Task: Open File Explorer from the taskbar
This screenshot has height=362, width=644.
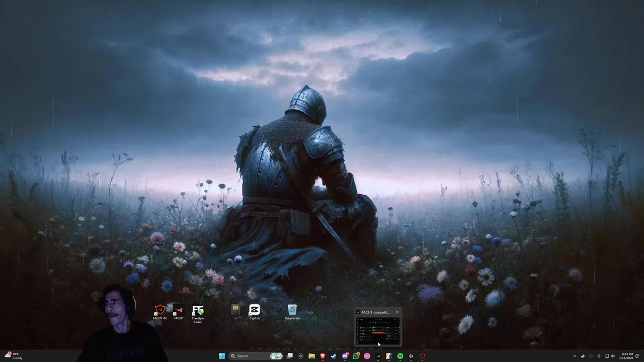Action: click(311, 356)
